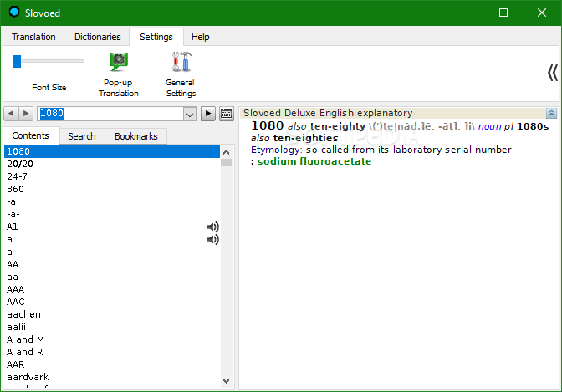The height and width of the screenshot is (392, 562).
Task: Select the 'a-' prefix entry
Action: click(x=112, y=252)
